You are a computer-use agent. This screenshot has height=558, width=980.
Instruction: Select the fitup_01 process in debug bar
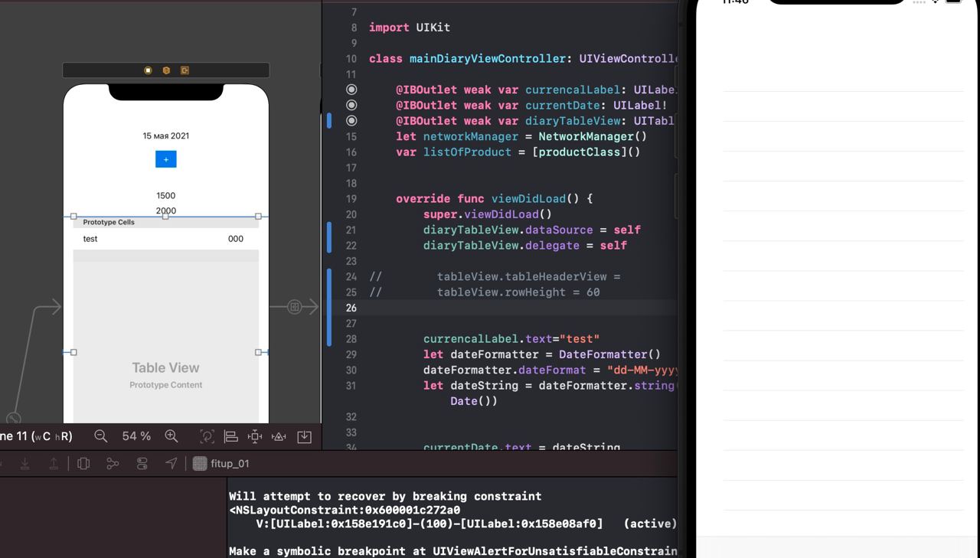[220, 464]
